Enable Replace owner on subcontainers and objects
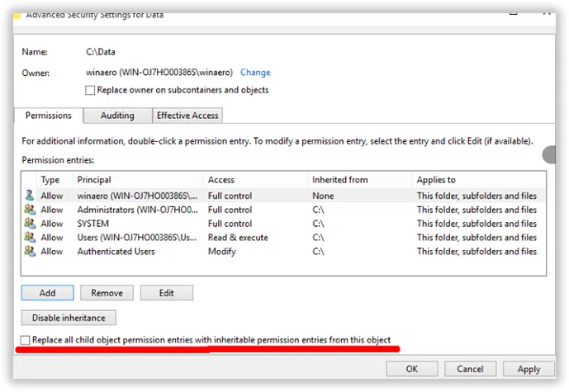569x392 pixels. point(91,90)
